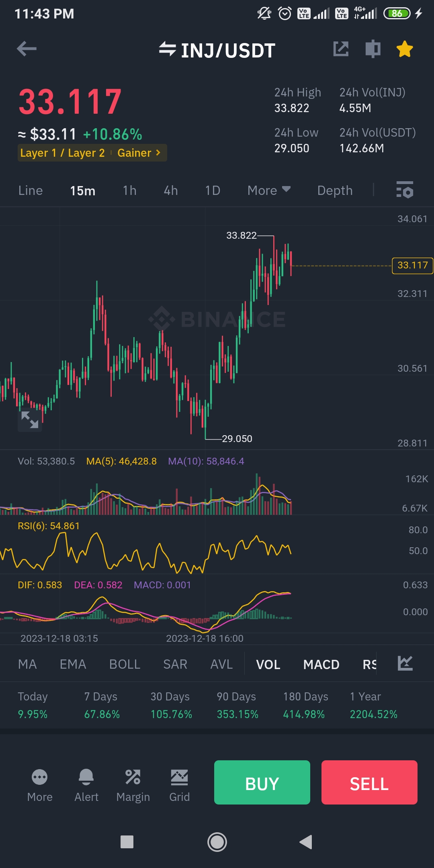Tap the Android home circle button

(217, 842)
